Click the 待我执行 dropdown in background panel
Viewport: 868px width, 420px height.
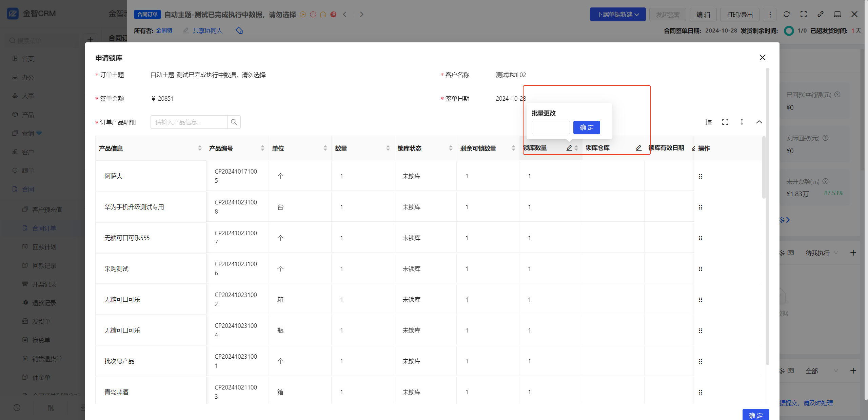(x=822, y=253)
